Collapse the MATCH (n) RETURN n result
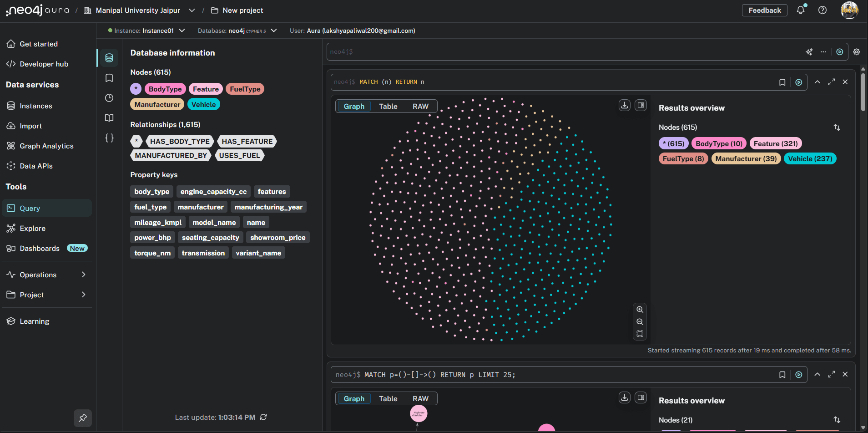The image size is (868, 433). 817,82
